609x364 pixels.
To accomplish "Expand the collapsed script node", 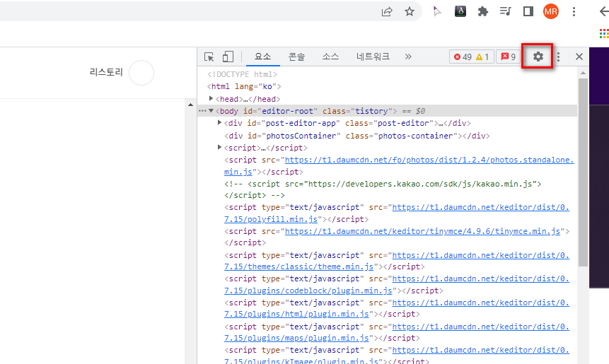I will click(x=219, y=147).
